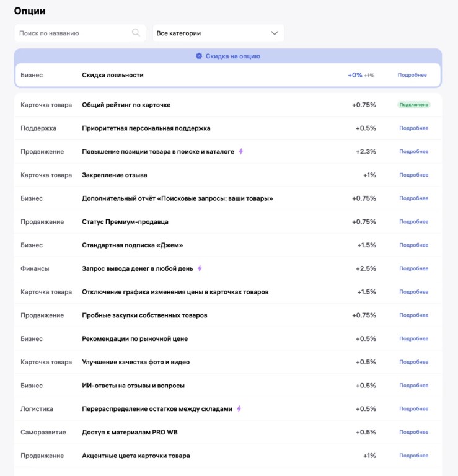Viewport: 458px width, 476px height.
Task: Click Дополнительный отчёт Поисковые запросы title
Action: [x=177, y=198]
